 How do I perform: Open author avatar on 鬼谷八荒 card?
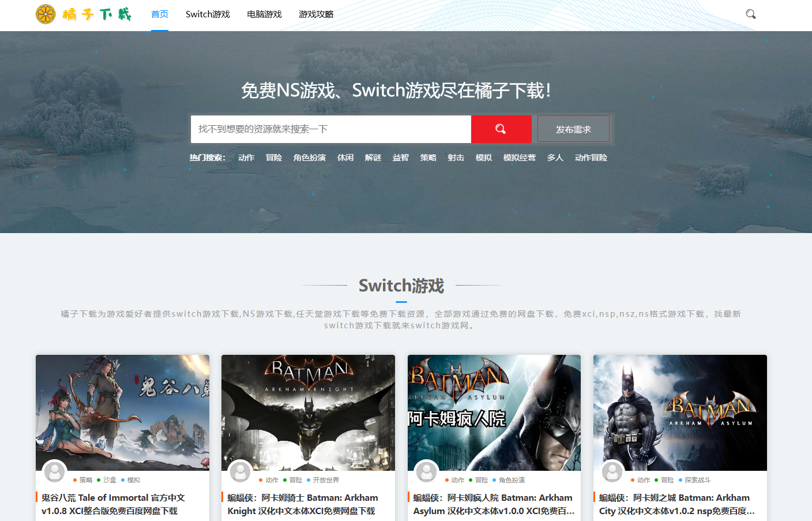[55, 472]
